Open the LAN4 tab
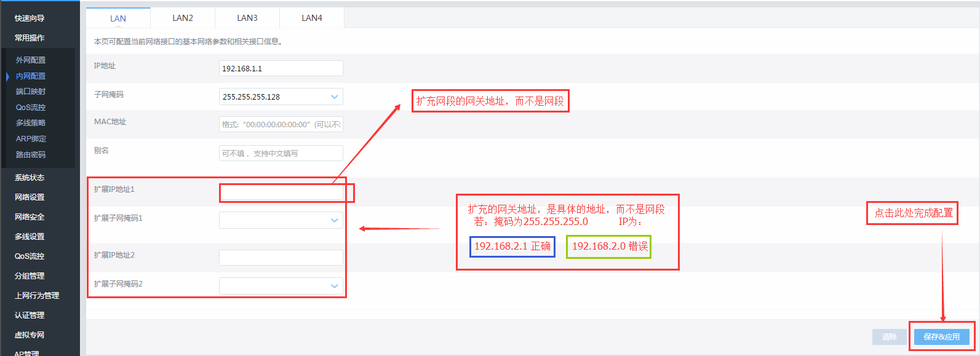Viewport: 980px width, 356px height. click(312, 18)
